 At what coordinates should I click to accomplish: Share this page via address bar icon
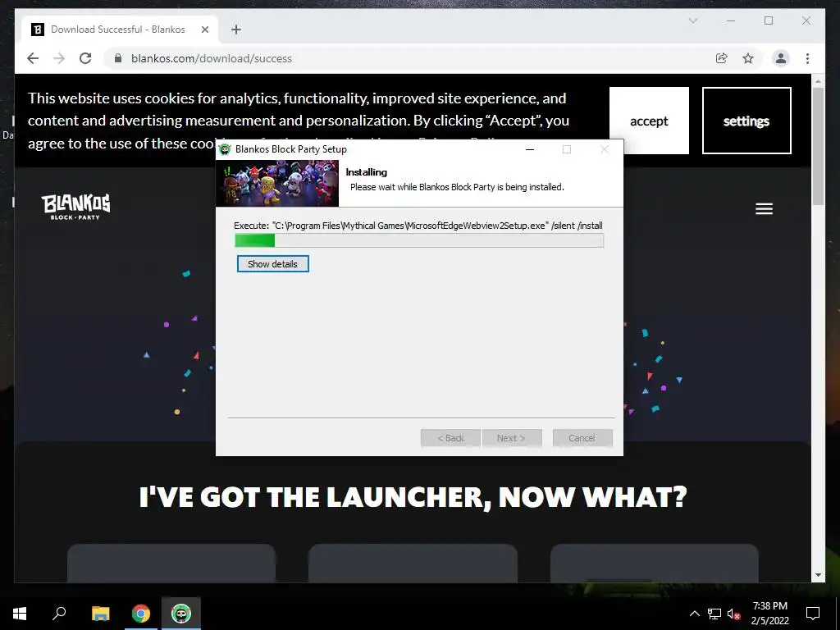tap(722, 58)
